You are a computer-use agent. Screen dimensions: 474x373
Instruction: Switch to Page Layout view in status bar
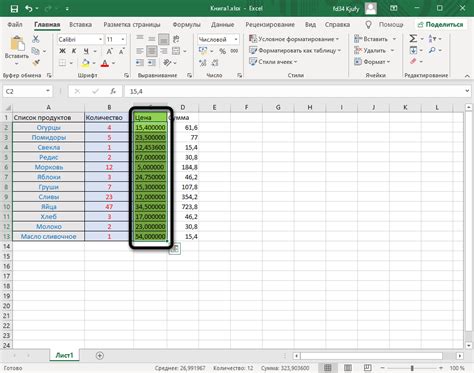pyautogui.click(x=348, y=368)
